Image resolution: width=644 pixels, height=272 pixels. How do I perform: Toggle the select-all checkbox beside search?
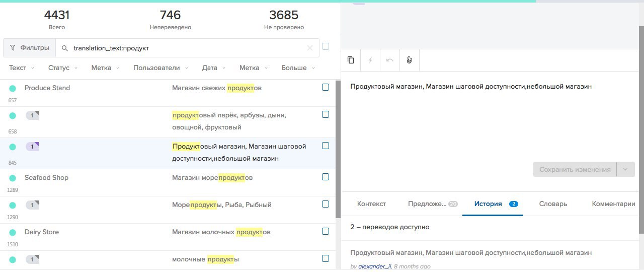(x=326, y=46)
